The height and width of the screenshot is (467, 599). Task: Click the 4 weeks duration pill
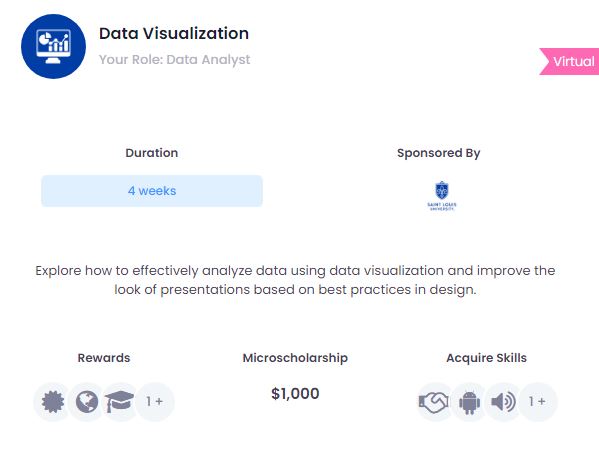click(x=152, y=191)
